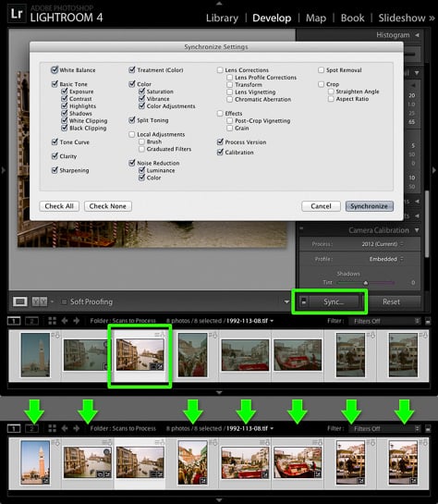The image size is (438, 504).
Task: Switch to the Library module
Action: [x=222, y=18]
